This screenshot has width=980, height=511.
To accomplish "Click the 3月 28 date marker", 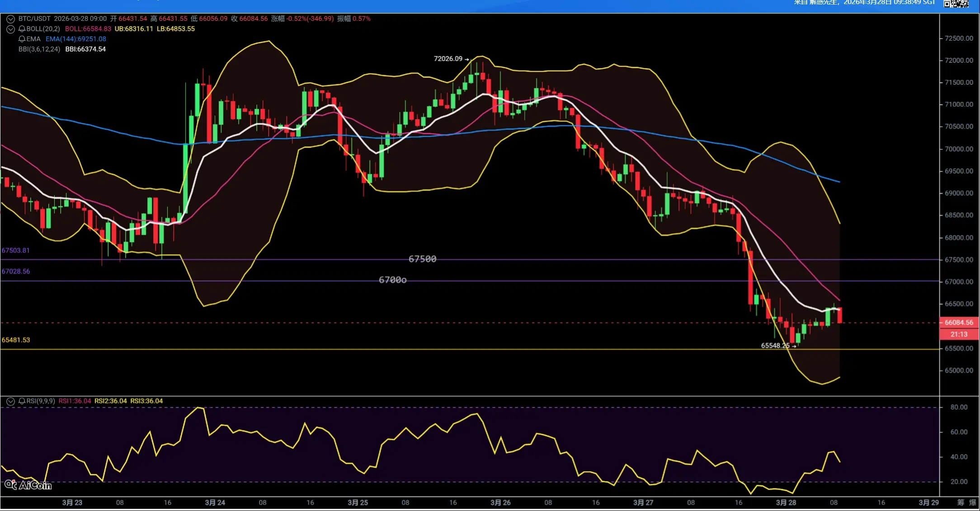I will click(786, 502).
